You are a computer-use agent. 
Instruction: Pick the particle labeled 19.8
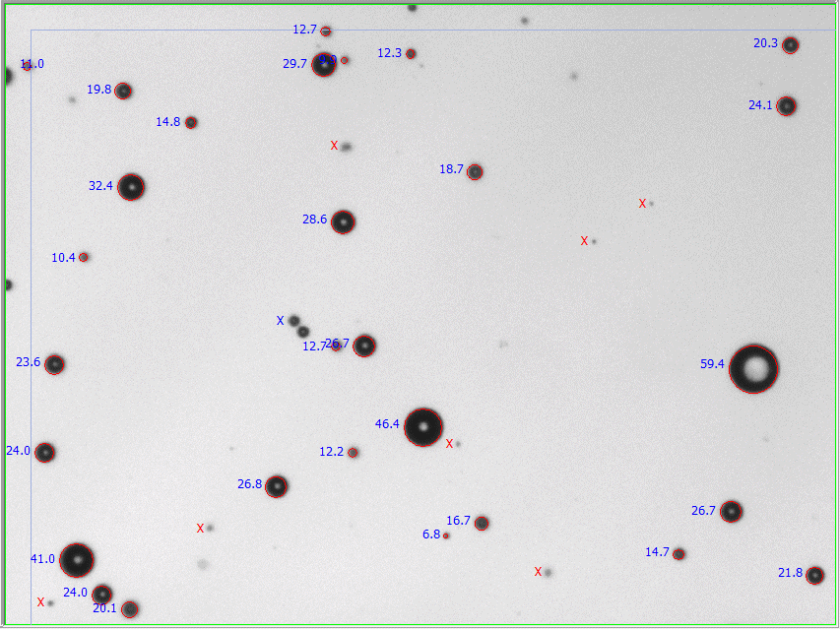point(123,91)
